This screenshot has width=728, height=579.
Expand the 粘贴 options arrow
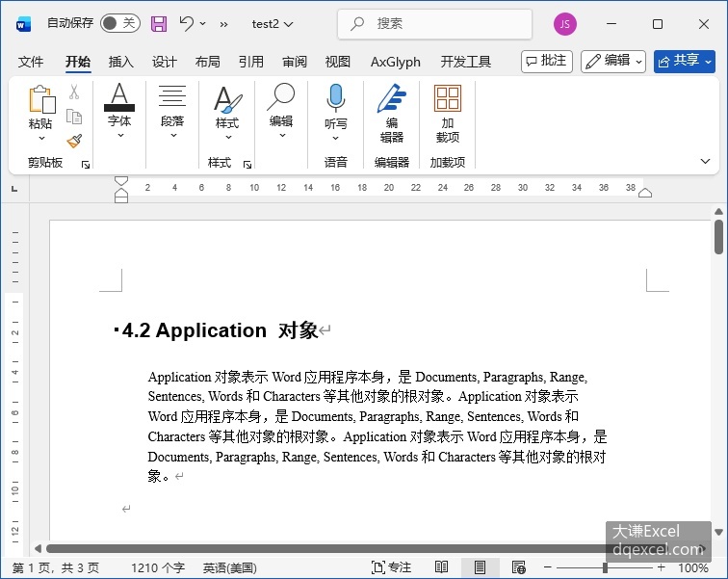[x=41, y=138]
